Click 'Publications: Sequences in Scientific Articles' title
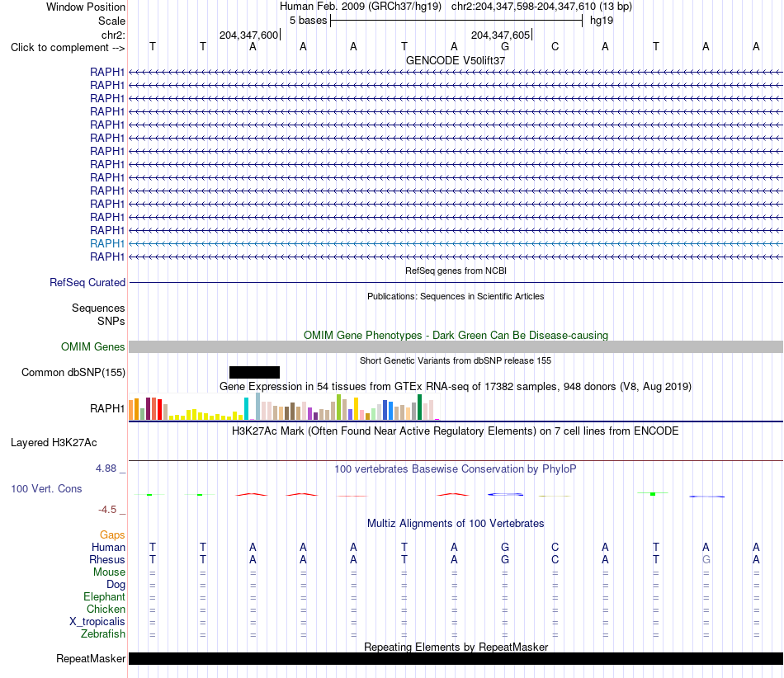This screenshot has height=678, width=784. [456, 296]
